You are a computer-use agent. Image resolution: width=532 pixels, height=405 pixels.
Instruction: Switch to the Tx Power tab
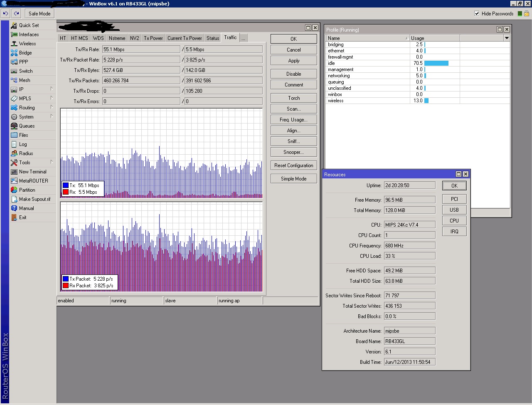click(x=153, y=38)
